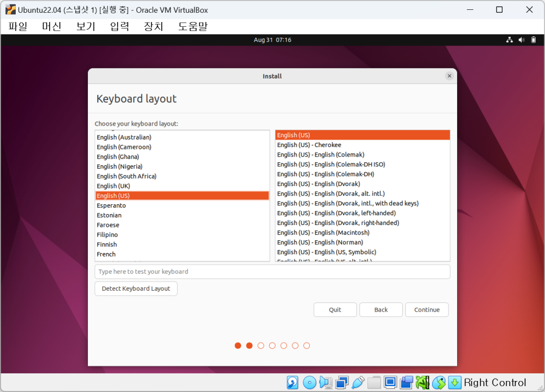
Task: Select Dvorak, intl., with dead keys variant
Action: click(363, 203)
